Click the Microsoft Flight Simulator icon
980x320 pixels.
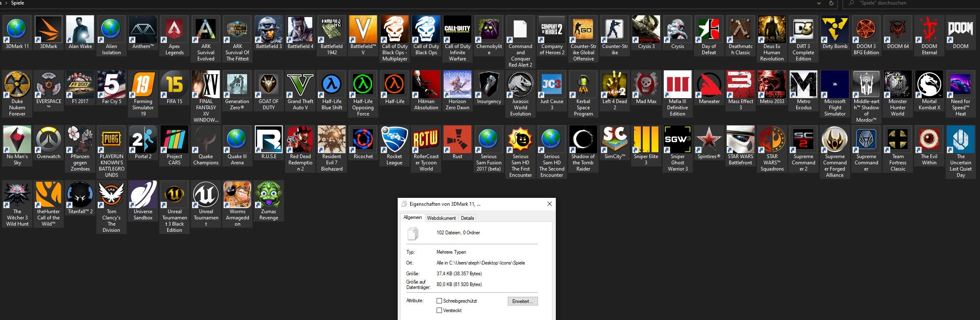point(835,94)
